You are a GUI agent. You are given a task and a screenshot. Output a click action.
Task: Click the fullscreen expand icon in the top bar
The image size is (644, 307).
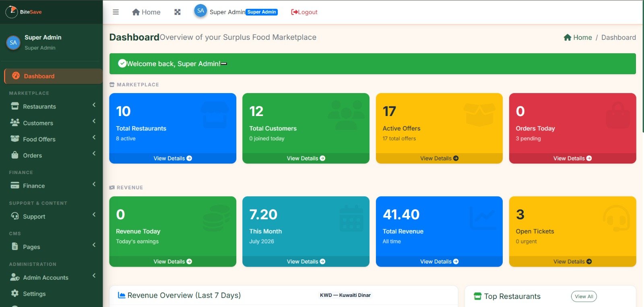177,12
